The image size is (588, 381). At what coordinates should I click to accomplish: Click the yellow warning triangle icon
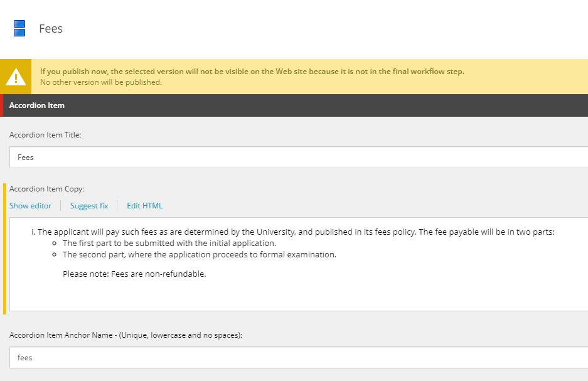(x=16, y=77)
